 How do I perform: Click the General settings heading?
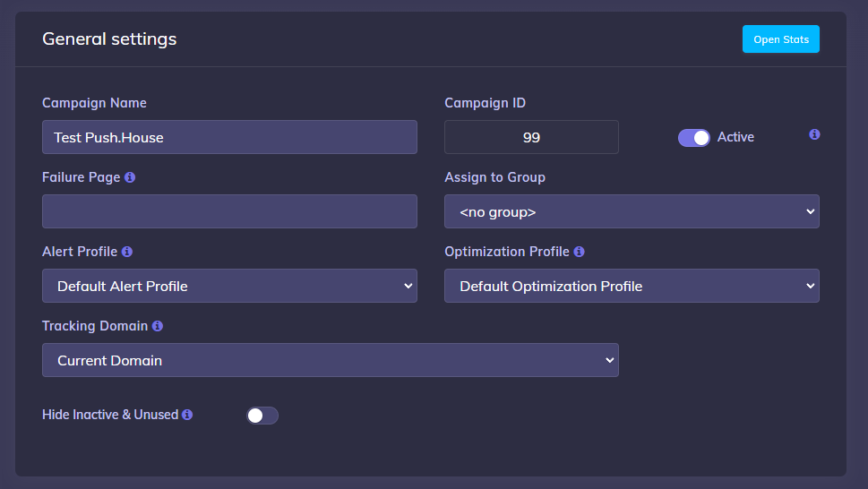pos(109,39)
